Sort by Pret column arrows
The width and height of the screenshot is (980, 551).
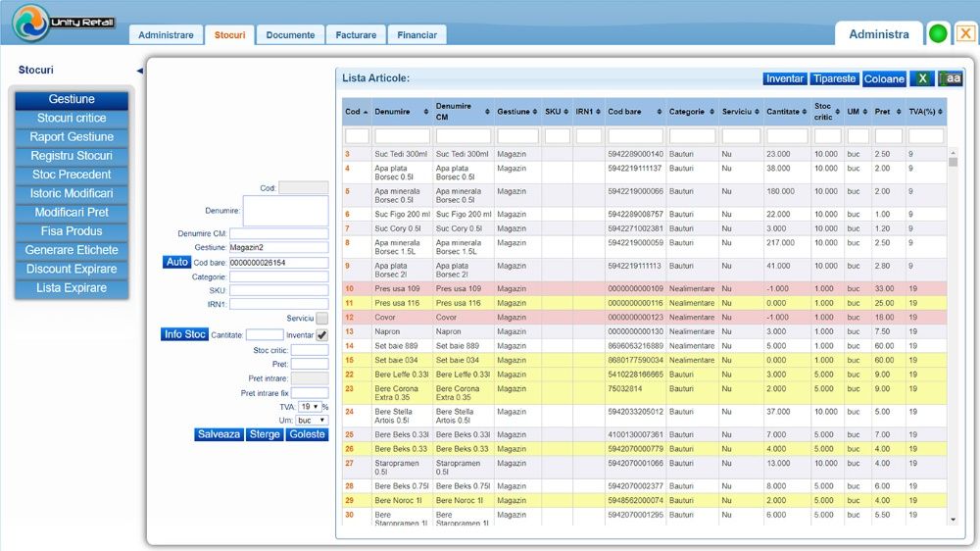900,112
